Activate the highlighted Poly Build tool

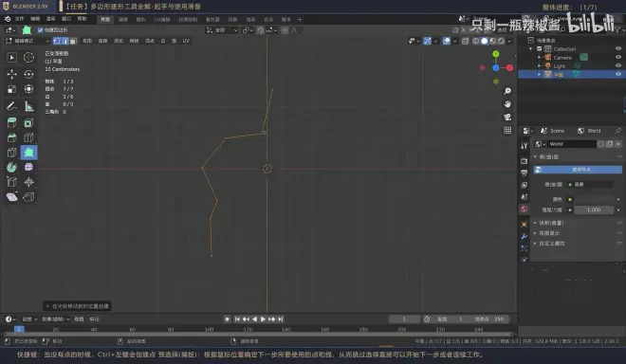click(x=28, y=153)
